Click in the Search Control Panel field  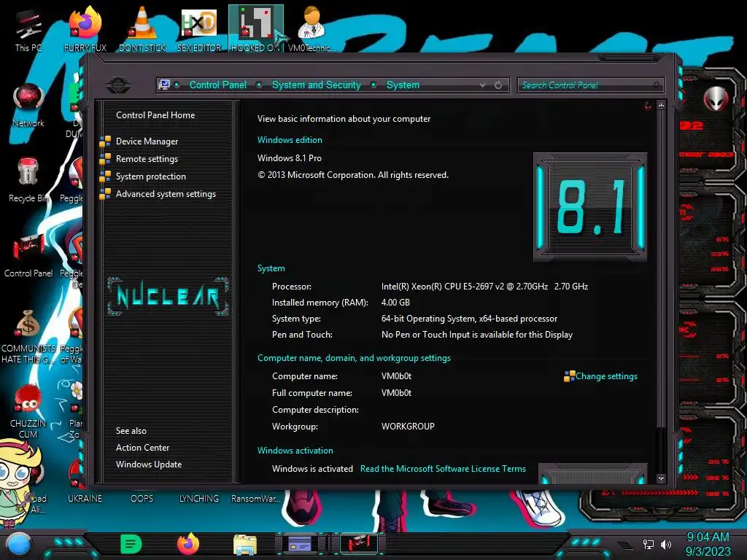[x=591, y=85]
